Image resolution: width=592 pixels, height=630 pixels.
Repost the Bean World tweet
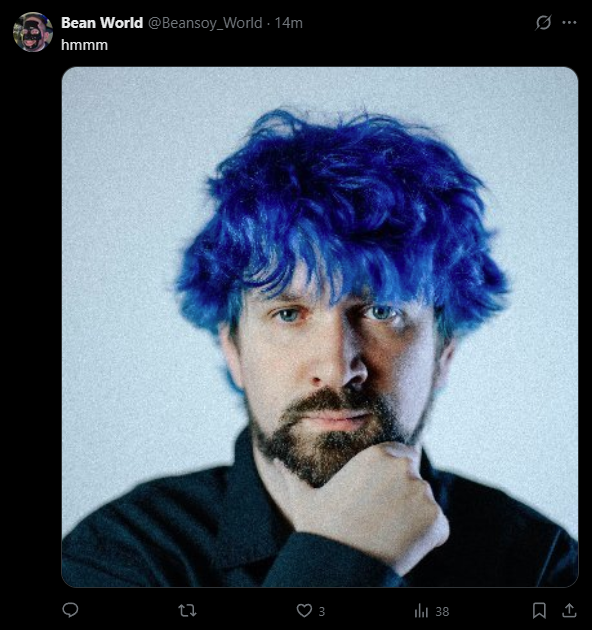coord(187,611)
